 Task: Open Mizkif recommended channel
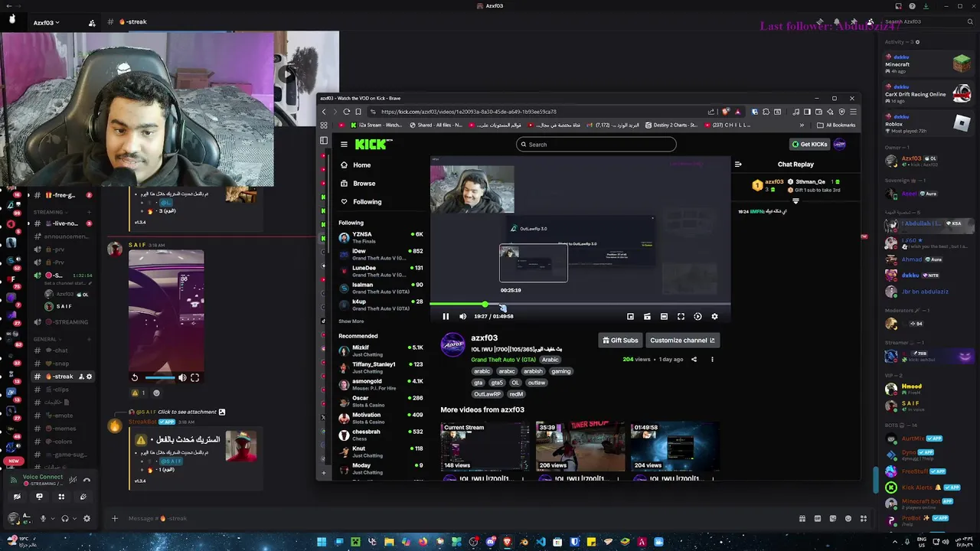click(x=381, y=350)
